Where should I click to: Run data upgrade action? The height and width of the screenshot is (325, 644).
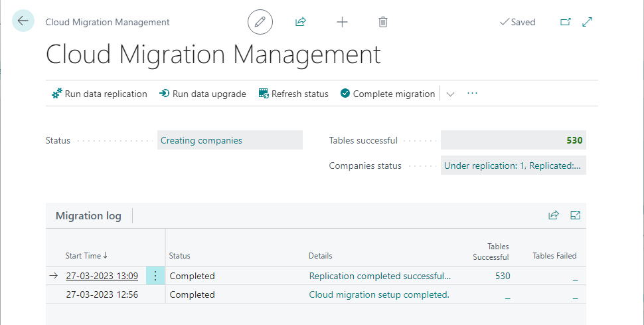[202, 94]
